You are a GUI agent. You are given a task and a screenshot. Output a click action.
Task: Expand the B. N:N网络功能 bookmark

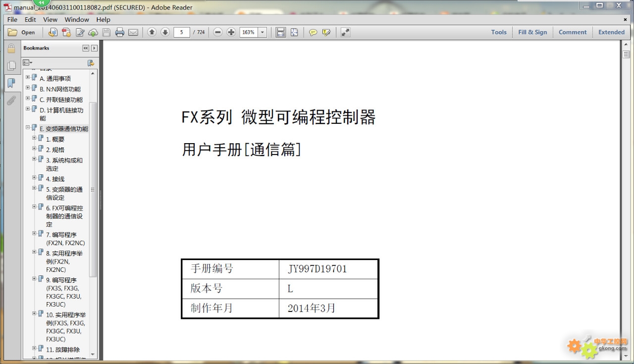click(x=28, y=88)
